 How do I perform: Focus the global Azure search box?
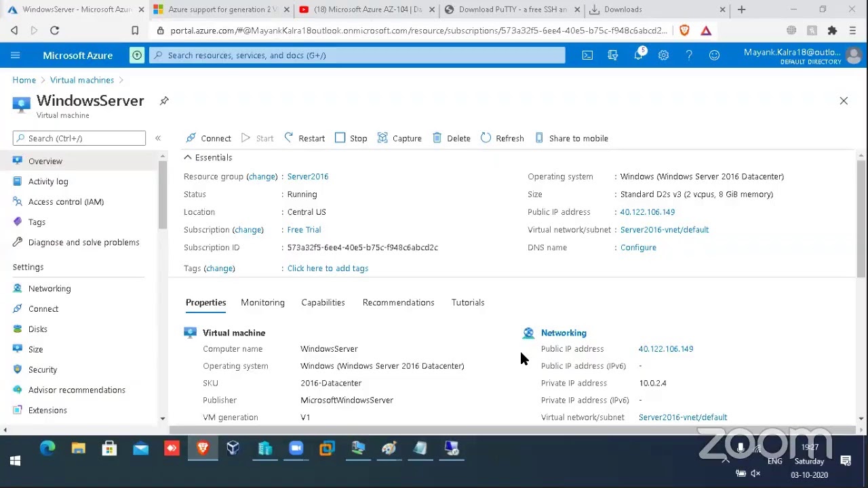tap(357, 55)
